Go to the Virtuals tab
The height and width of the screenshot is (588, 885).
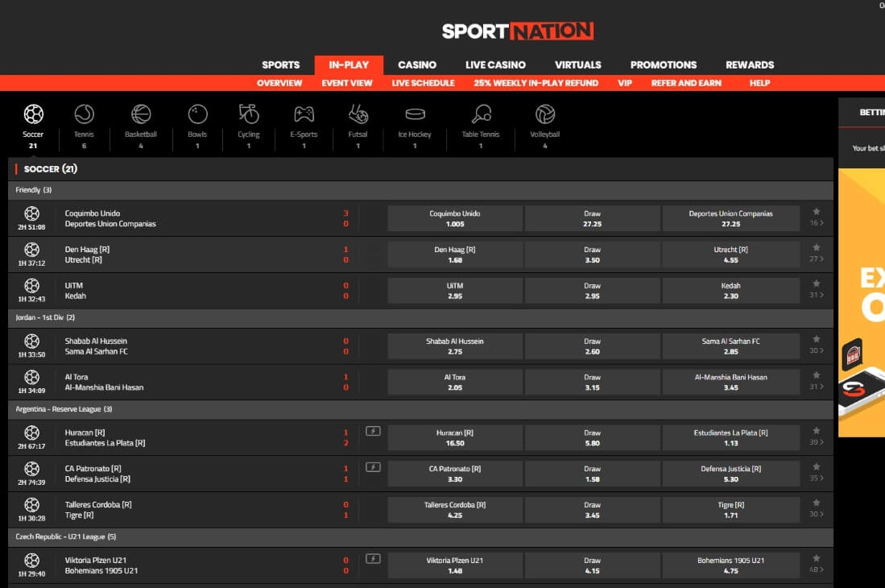[x=578, y=65]
